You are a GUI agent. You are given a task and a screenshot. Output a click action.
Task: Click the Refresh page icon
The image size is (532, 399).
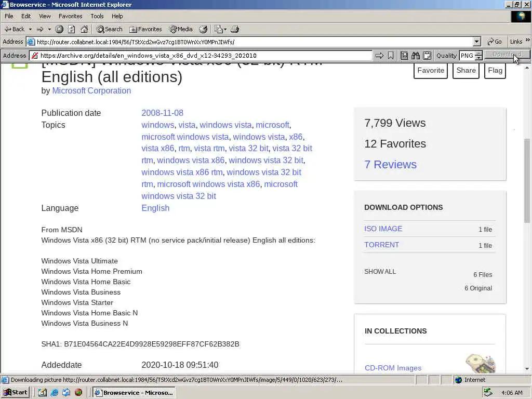pyautogui.click(x=72, y=29)
